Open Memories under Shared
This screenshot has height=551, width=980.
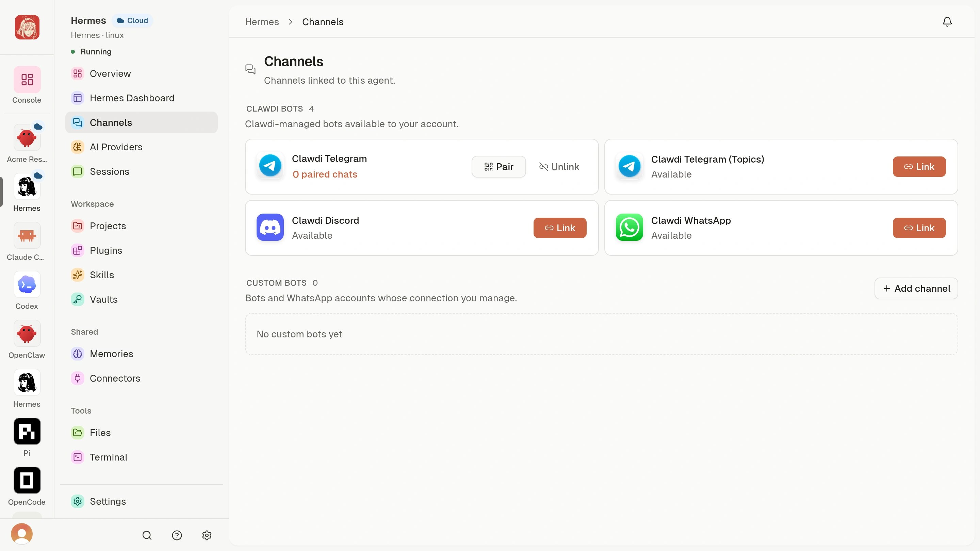click(142, 354)
